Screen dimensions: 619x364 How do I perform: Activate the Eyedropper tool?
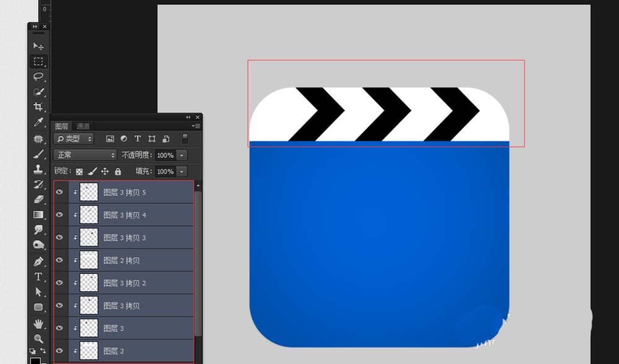(38, 123)
